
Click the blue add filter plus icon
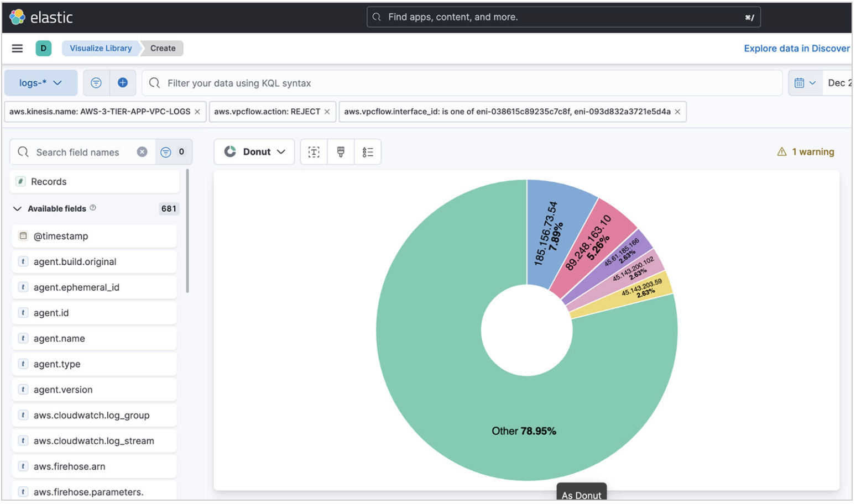pyautogui.click(x=123, y=82)
